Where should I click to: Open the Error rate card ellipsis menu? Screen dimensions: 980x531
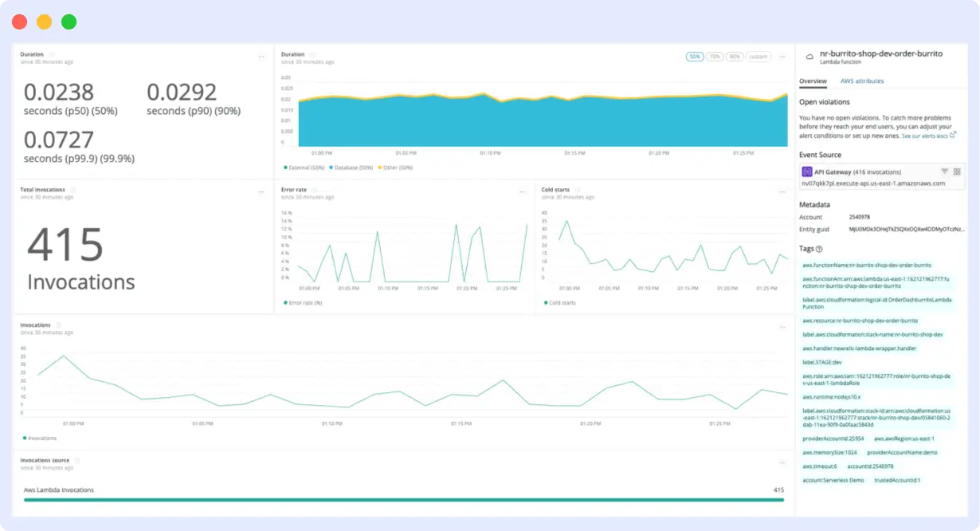pos(522,191)
